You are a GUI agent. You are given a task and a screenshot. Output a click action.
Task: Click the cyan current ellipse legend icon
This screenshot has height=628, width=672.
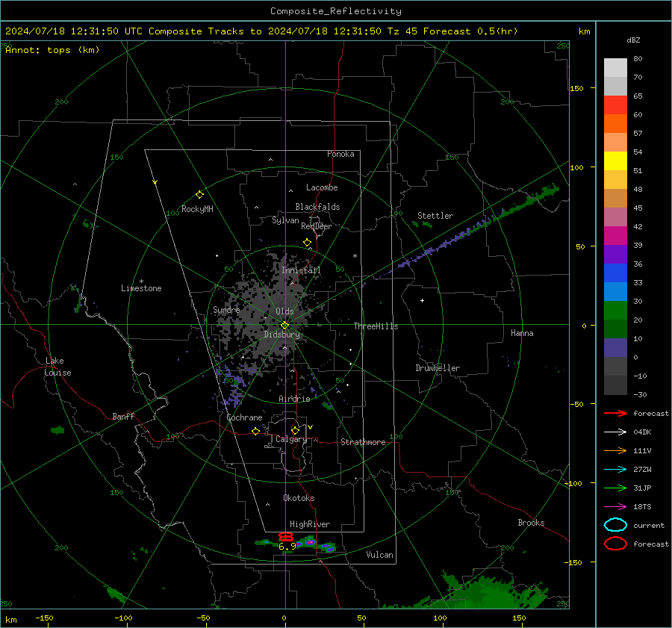pyautogui.click(x=615, y=525)
